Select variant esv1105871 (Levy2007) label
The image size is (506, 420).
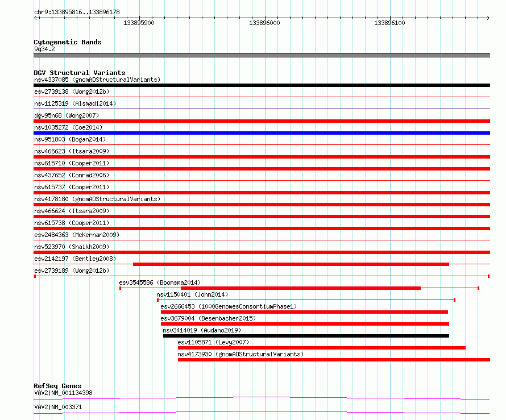click(x=213, y=342)
